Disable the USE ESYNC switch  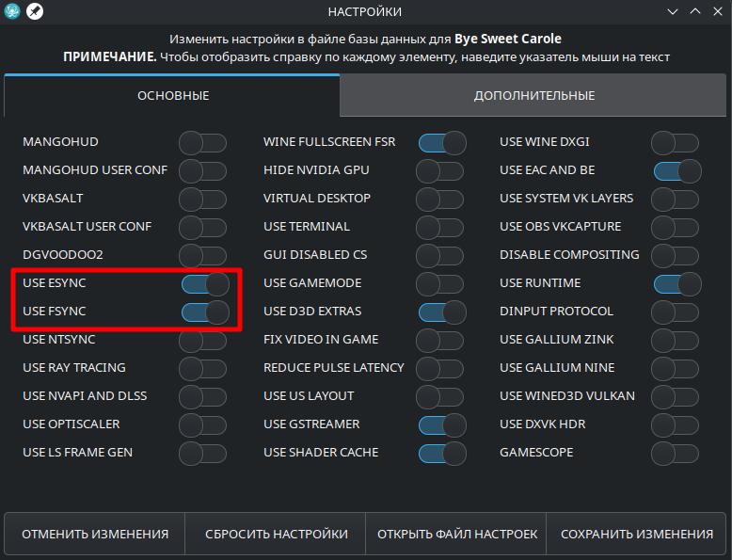(204, 283)
